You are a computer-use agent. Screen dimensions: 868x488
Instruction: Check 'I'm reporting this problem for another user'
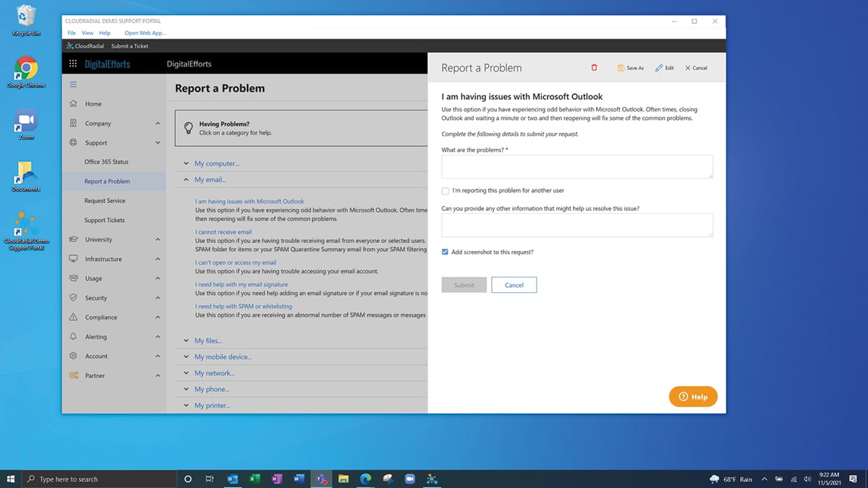(x=445, y=191)
